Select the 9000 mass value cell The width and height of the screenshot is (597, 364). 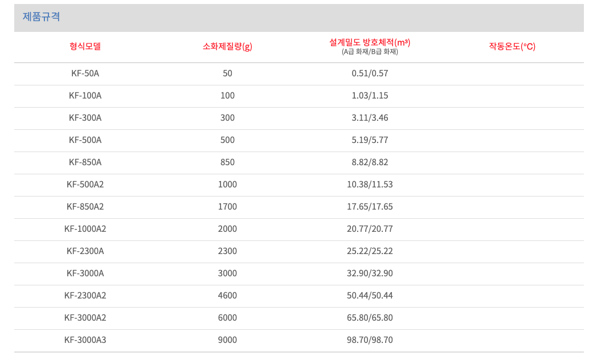pyautogui.click(x=227, y=340)
